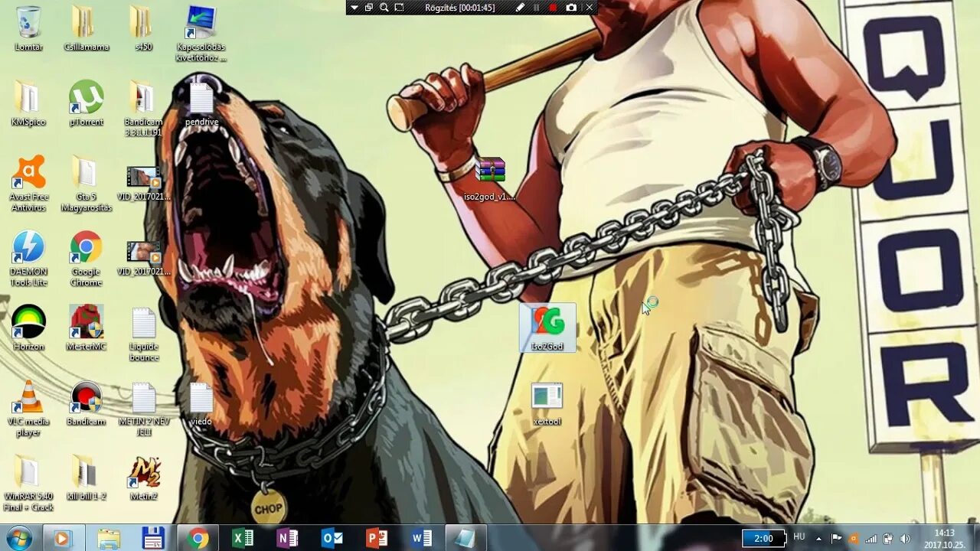Click the floppy disk taskbar icon

[x=153, y=538]
